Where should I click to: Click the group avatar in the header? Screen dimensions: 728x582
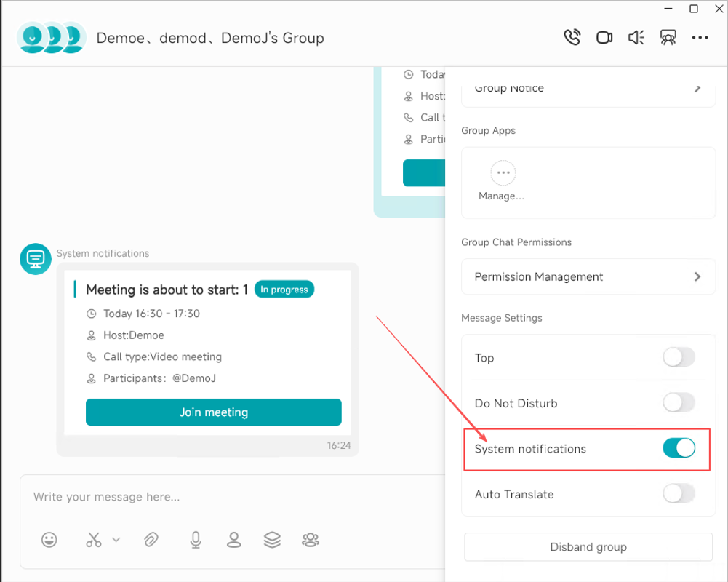tap(51, 37)
